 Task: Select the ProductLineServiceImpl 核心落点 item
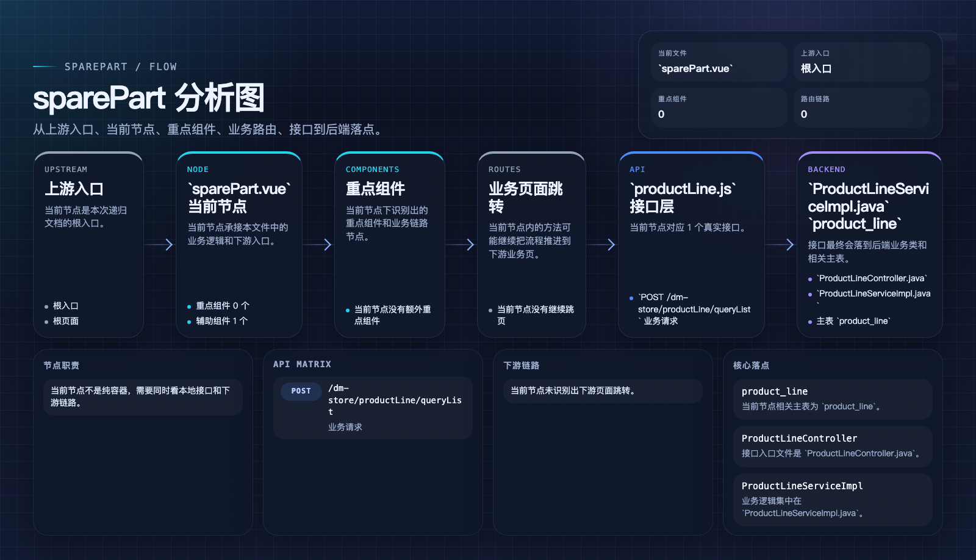pos(833,500)
